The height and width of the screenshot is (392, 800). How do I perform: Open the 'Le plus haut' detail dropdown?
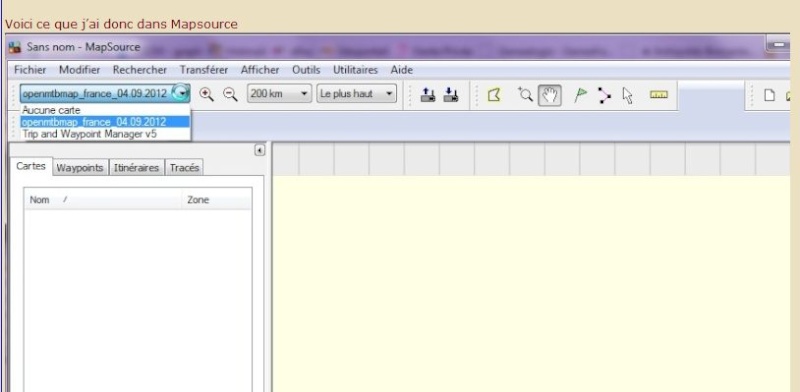point(356,94)
